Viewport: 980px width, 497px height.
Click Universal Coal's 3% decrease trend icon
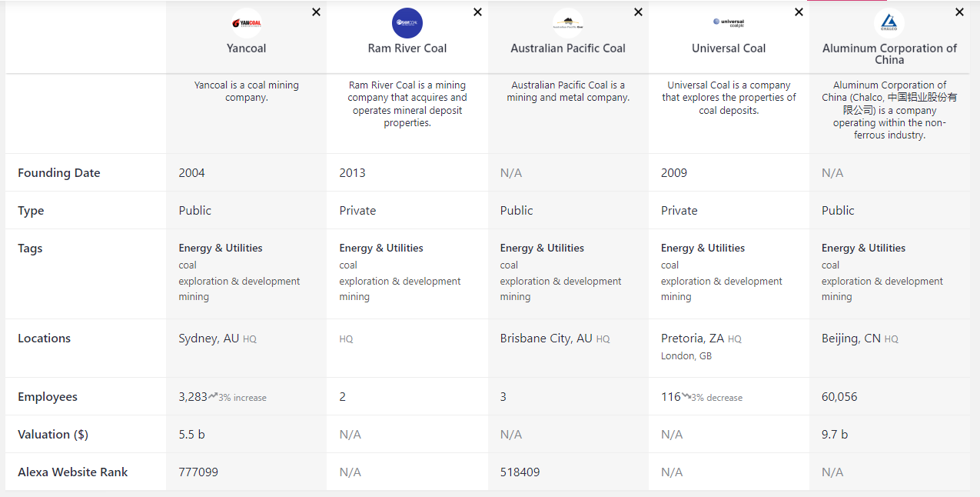(686, 396)
